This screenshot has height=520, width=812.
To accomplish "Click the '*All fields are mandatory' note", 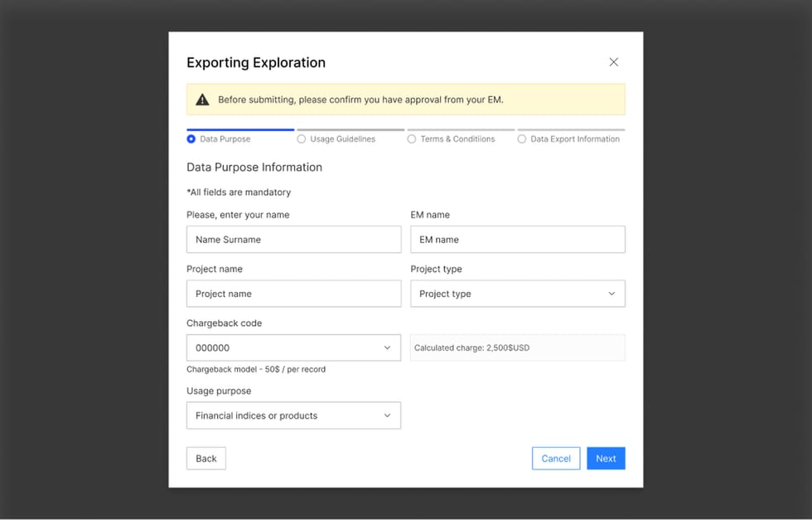I will click(239, 192).
